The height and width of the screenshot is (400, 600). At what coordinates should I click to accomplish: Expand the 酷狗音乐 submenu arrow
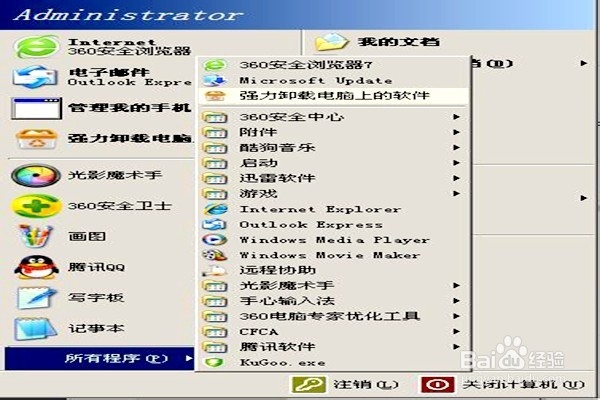[456, 147]
